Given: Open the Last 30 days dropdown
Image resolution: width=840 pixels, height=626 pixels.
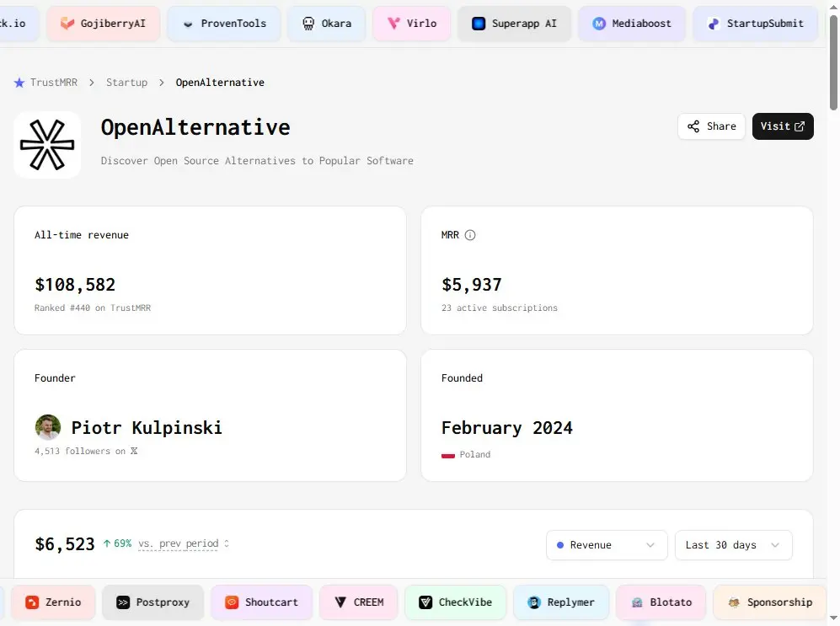Looking at the screenshot, I should tap(733, 545).
